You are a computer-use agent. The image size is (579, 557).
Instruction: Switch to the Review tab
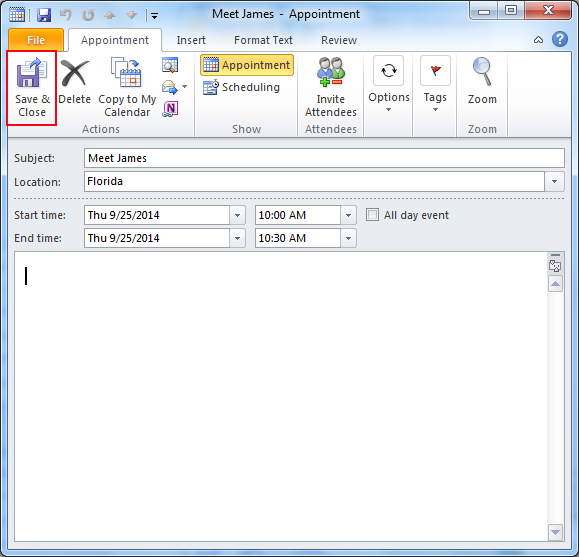[x=339, y=40]
